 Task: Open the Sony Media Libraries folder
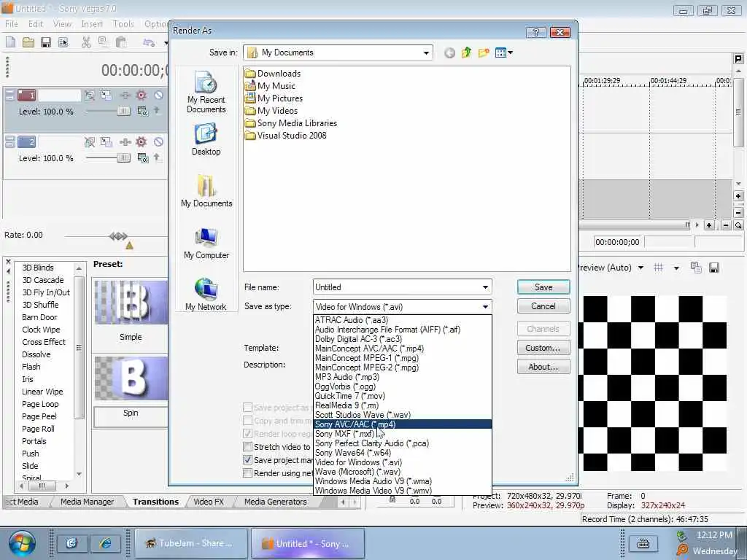pos(291,122)
